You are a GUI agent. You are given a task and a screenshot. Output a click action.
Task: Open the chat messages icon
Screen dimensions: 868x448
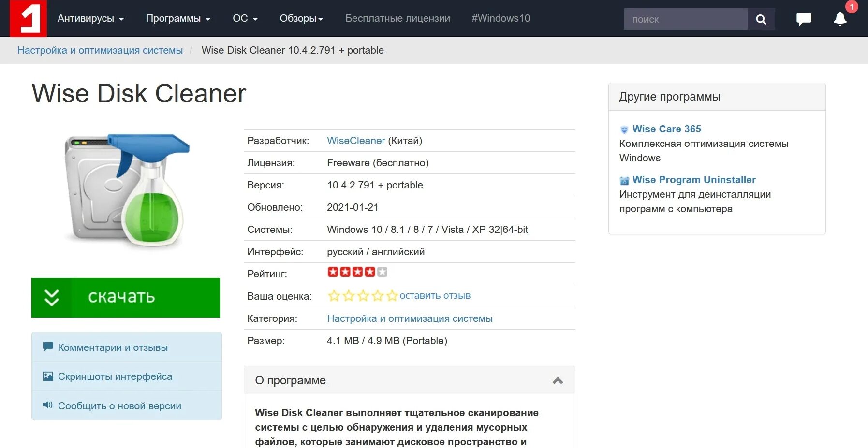pos(804,19)
